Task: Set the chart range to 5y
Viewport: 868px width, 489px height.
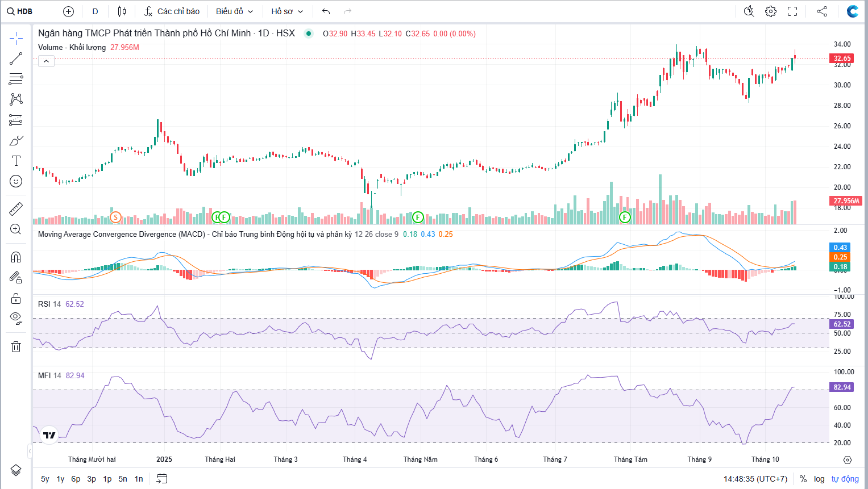Action: pyautogui.click(x=45, y=479)
